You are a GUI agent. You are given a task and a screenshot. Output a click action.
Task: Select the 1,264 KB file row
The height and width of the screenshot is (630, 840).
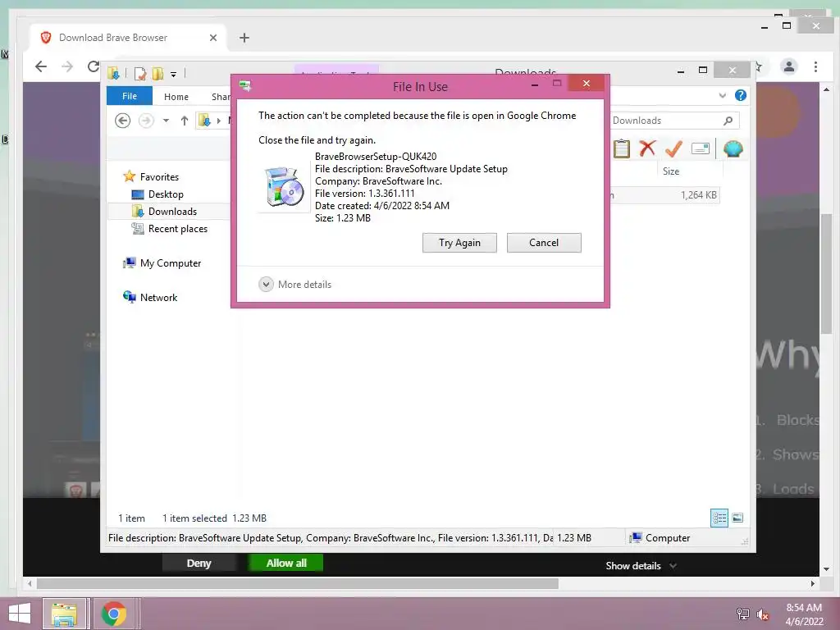click(x=664, y=195)
